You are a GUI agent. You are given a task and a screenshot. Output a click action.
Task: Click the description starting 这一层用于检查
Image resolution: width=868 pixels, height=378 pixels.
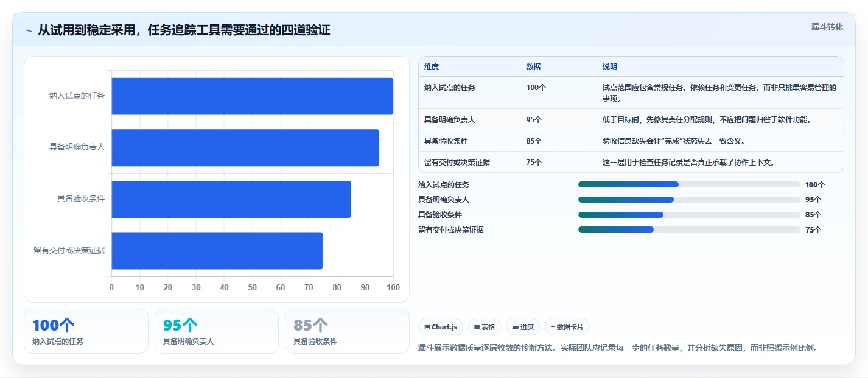pos(688,163)
